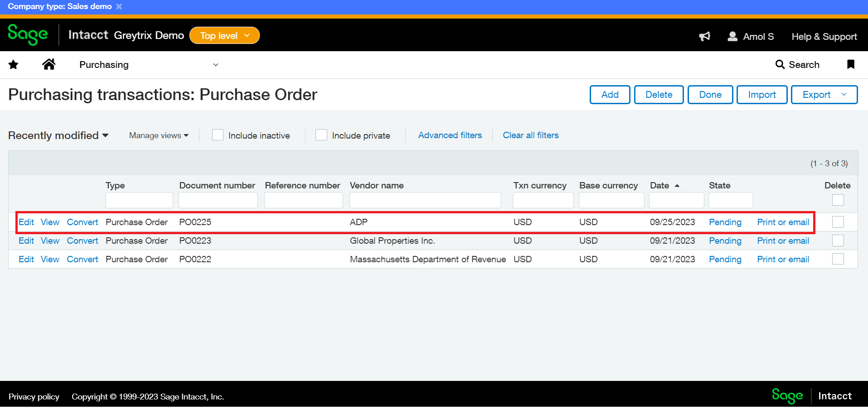Focus the Reference number filter field
Screen dimensions: 868x409
303,200
